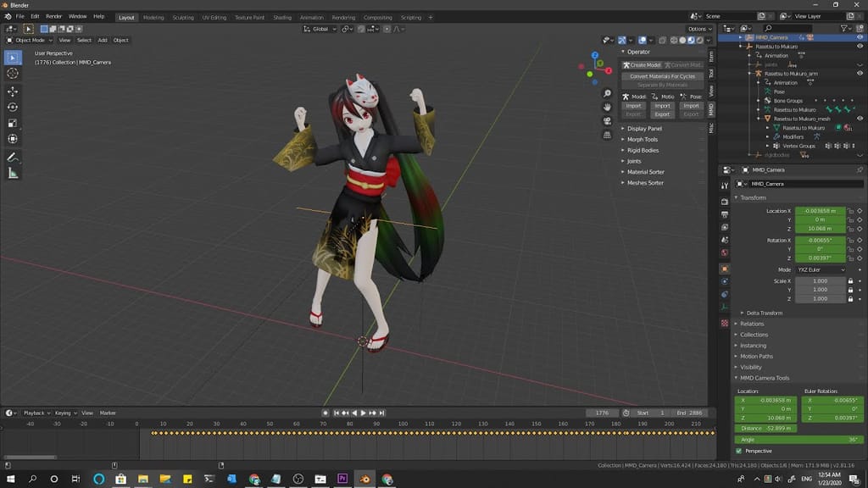Screen dimensions: 868x488
Task: Toggle visibility of Rasetsu to Mukuro_arm
Action: click(859, 72)
